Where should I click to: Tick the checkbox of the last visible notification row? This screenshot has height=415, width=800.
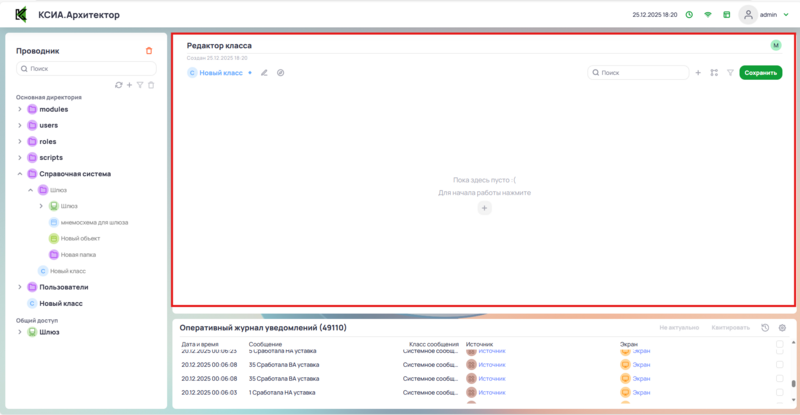(780, 394)
